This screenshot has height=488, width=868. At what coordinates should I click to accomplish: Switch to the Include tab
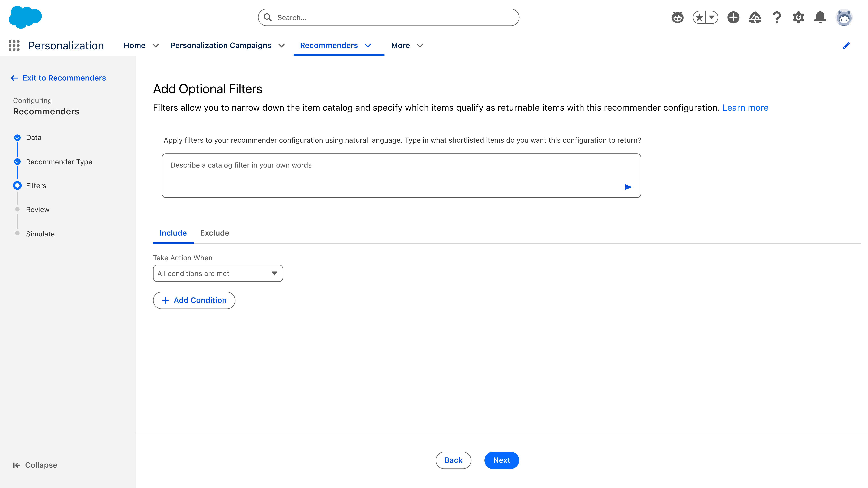pyautogui.click(x=173, y=233)
